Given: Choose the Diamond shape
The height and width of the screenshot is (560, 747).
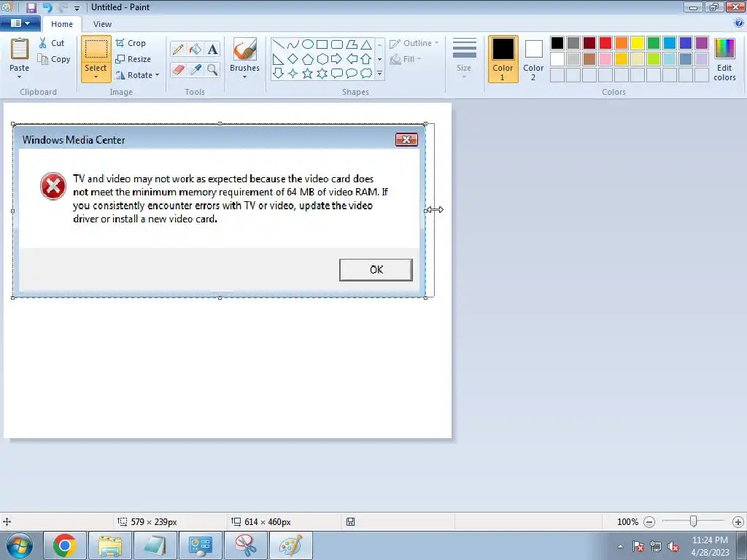Looking at the screenshot, I should click(293, 59).
